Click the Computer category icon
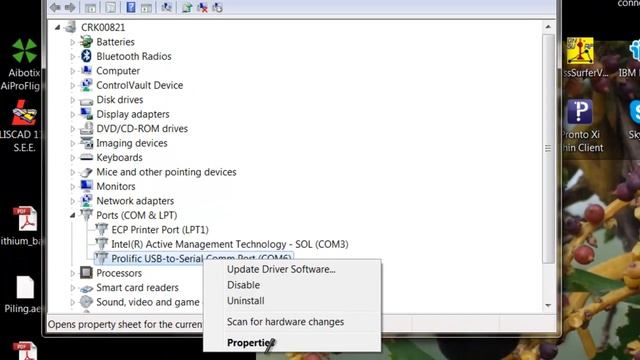This screenshot has height=360, width=640. click(x=86, y=71)
